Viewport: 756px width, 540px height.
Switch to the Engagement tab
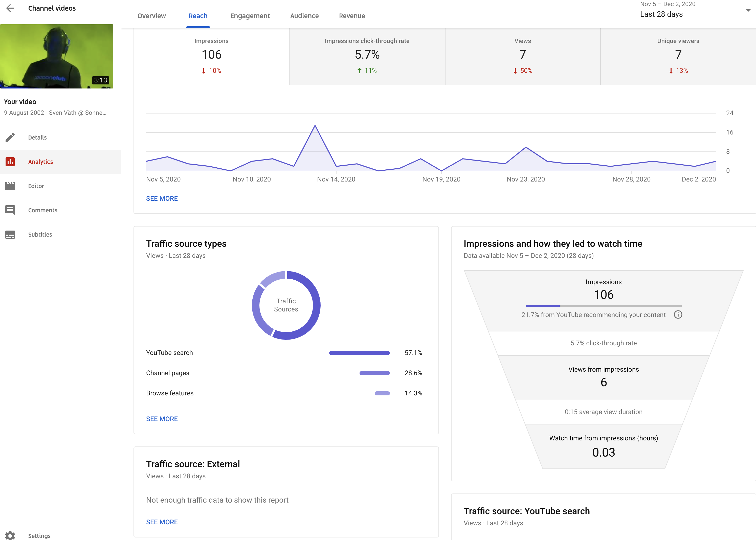point(250,16)
